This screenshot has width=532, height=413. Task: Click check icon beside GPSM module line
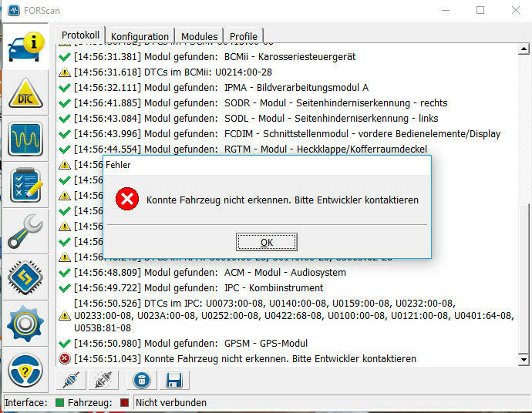pos(65,344)
